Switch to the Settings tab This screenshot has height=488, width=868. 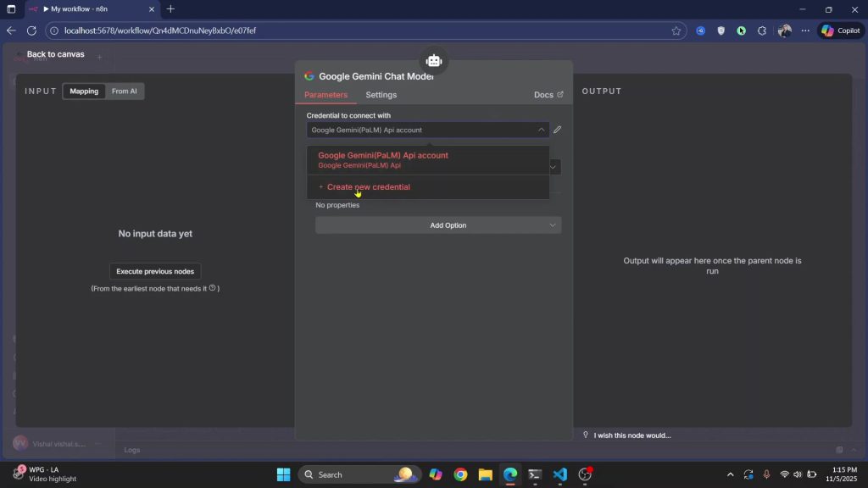(381, 95)
